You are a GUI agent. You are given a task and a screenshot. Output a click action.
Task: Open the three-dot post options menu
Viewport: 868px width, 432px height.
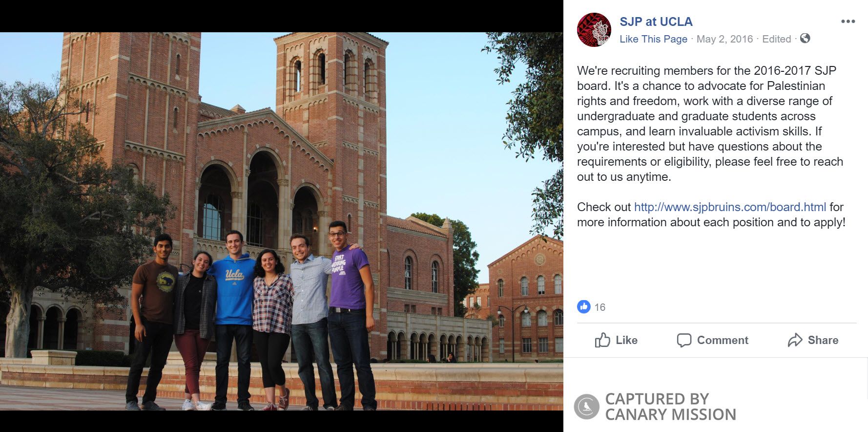848,22
